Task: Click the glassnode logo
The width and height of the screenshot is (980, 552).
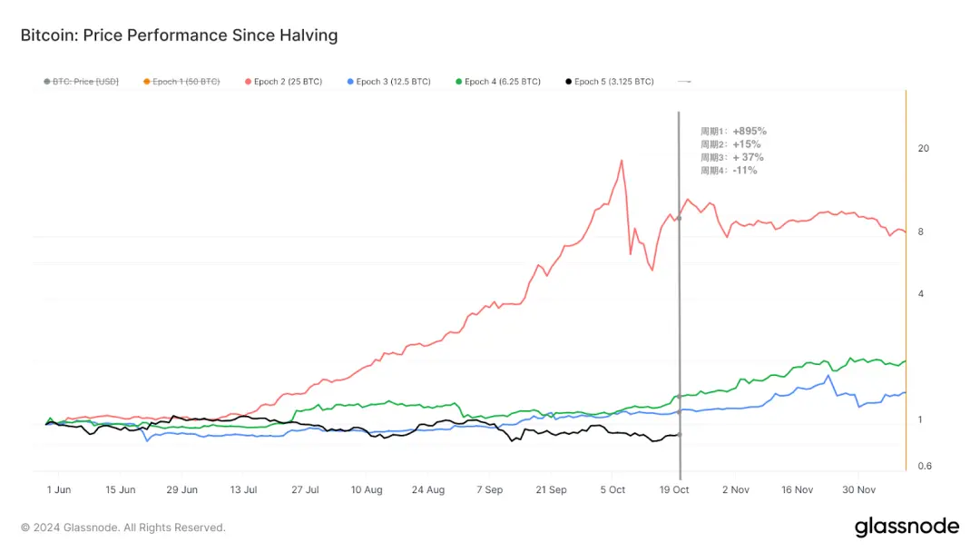Action: click(906, 527)
